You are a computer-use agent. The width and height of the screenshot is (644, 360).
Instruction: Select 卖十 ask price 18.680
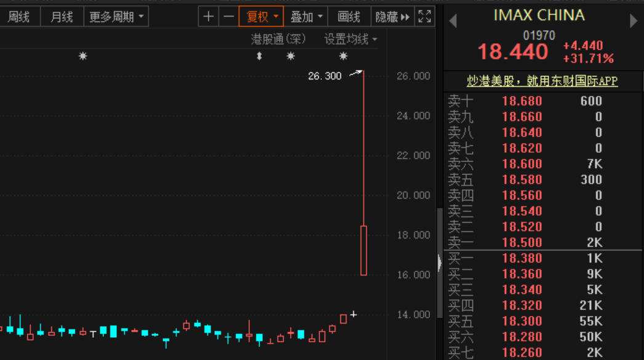522,101
